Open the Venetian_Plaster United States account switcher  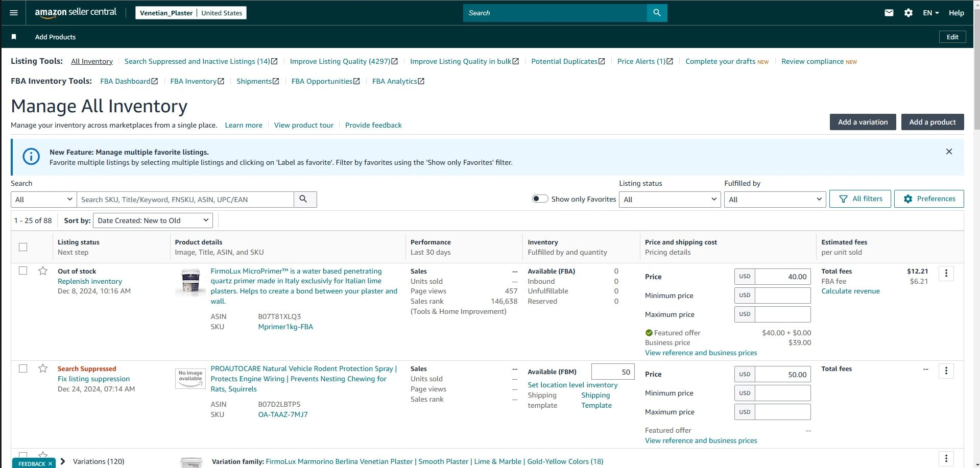point(190,13)
